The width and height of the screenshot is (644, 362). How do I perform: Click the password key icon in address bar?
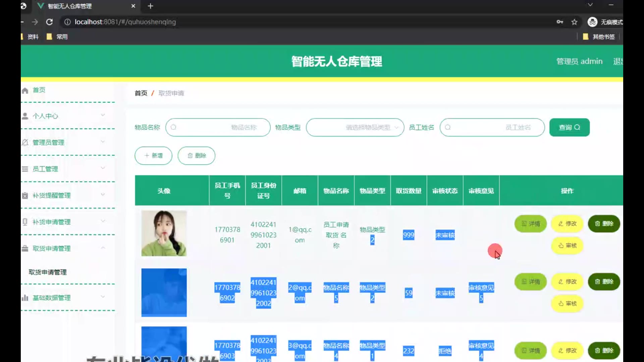[x=559, y=22]
